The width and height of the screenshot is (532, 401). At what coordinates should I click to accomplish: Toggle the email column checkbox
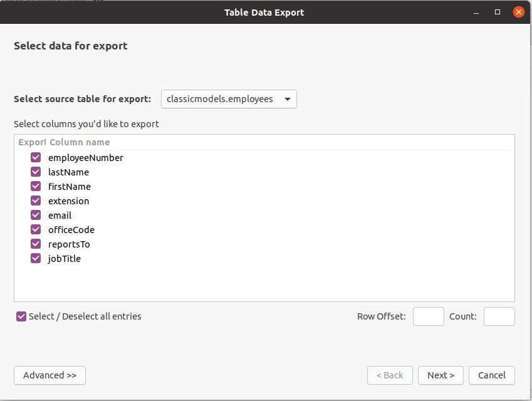36,216
